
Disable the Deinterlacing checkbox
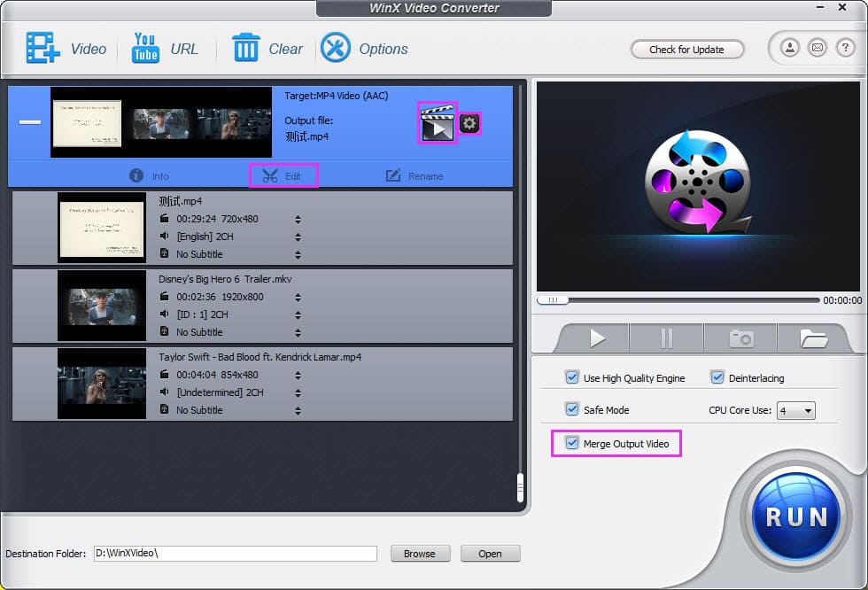[x=717, y=377]
